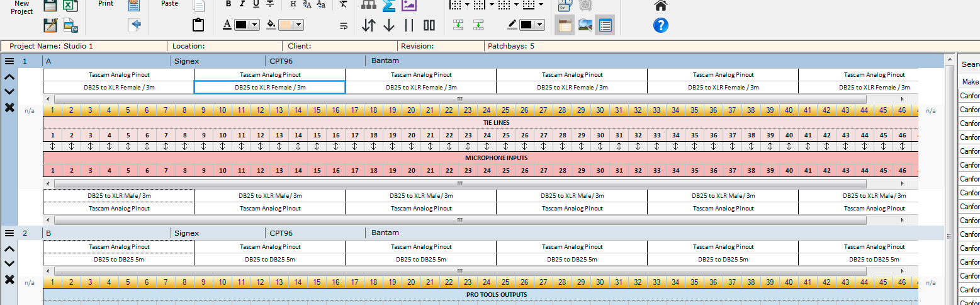The height and width of the screenshot is (305, 980).
Task: Open Help with blue question mark
Action: pyautogui.click(x=661, y=25)
